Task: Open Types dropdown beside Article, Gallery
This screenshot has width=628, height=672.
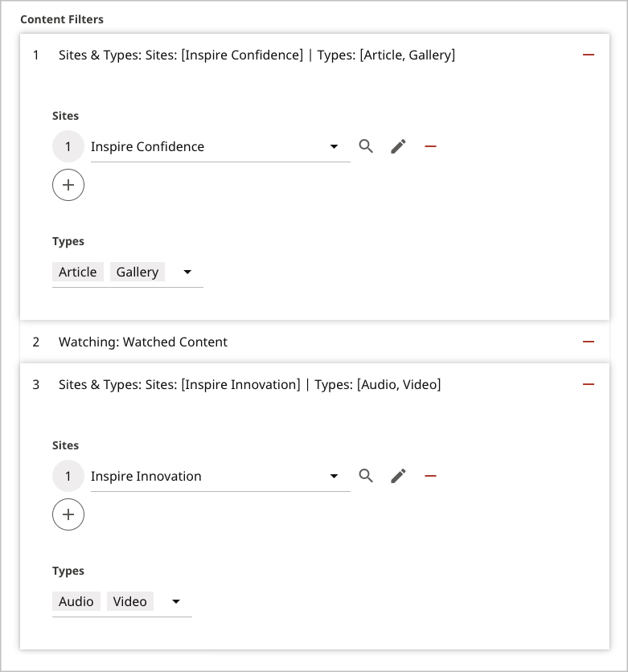Action: (187, 272)
